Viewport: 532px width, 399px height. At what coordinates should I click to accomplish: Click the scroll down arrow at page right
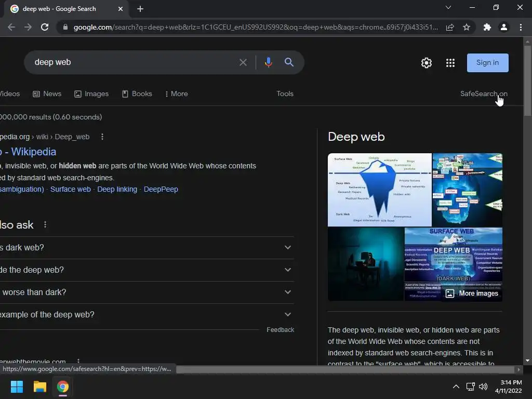pyautogui.click(x=527, y=361)
